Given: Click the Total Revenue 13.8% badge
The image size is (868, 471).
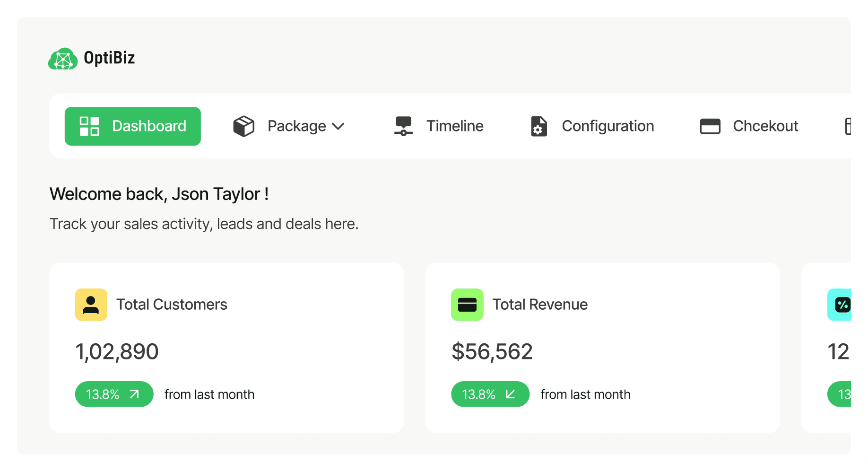Looking at the screenshot, I should tap(478, 394).
